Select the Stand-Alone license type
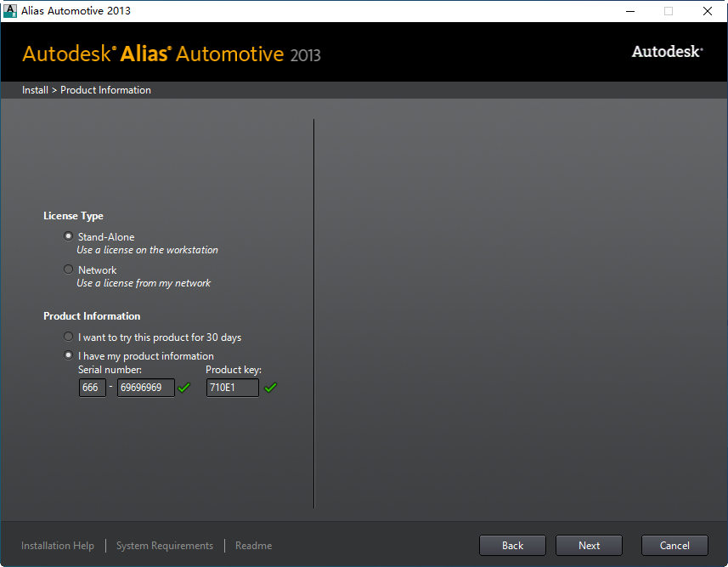 tap(68, 236)
